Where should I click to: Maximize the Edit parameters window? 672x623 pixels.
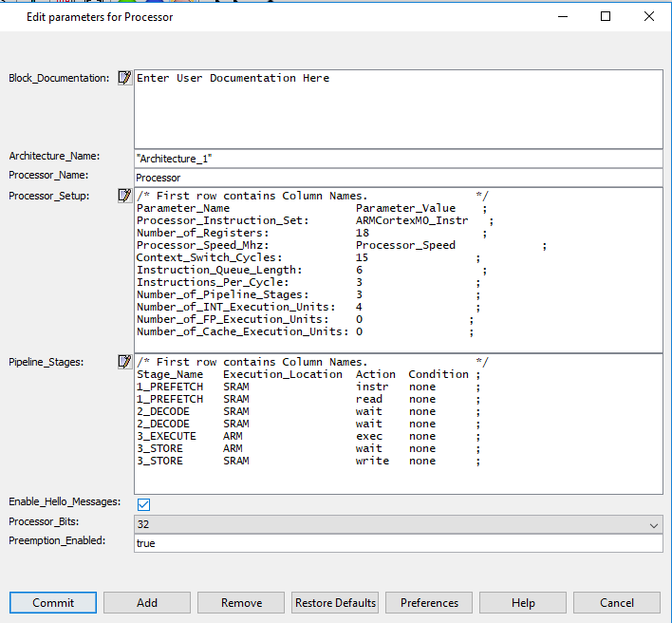pos(606,16)
